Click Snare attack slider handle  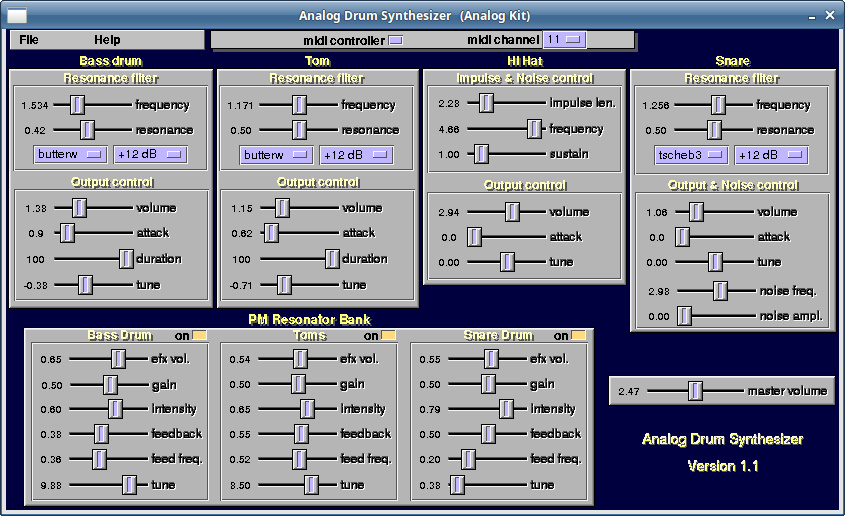682,237
